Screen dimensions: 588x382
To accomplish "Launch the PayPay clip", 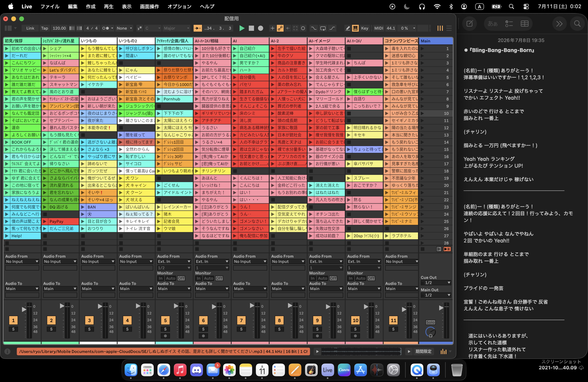I will [45, 221].
